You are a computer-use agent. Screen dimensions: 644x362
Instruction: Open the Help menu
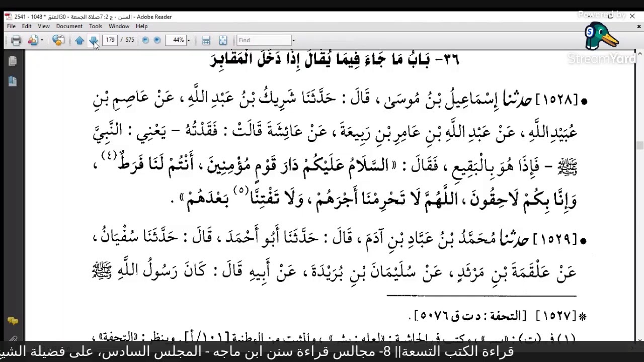coord(141,26)
